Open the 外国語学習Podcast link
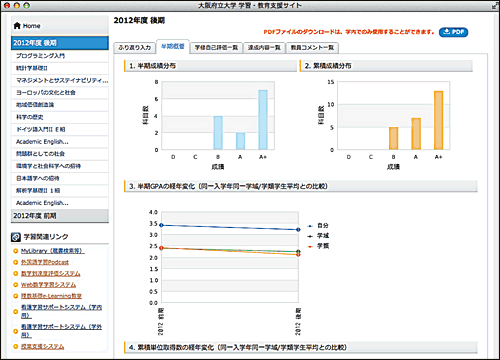Screen dimensions: 500x360 pyautogui.click(x=45, y=262)
